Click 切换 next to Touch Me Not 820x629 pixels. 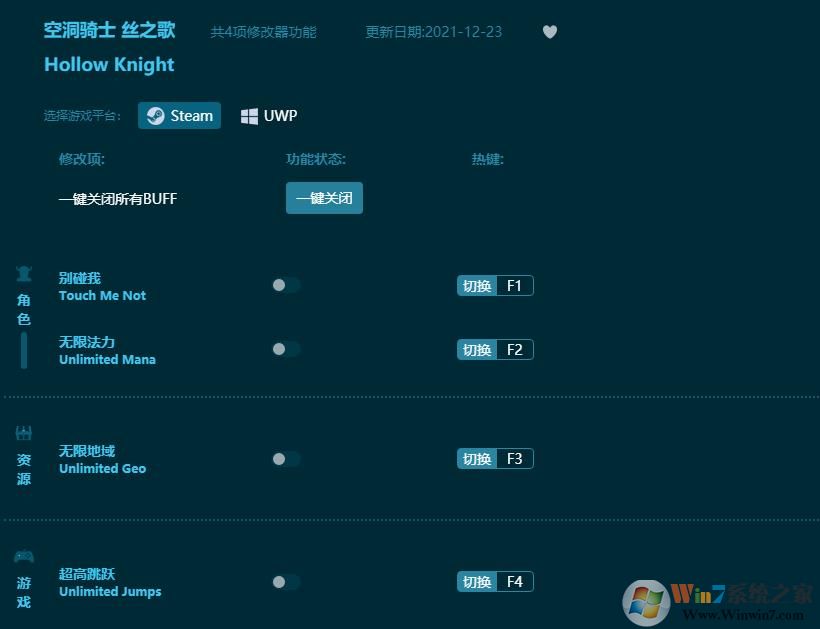[x=476, y=285]
